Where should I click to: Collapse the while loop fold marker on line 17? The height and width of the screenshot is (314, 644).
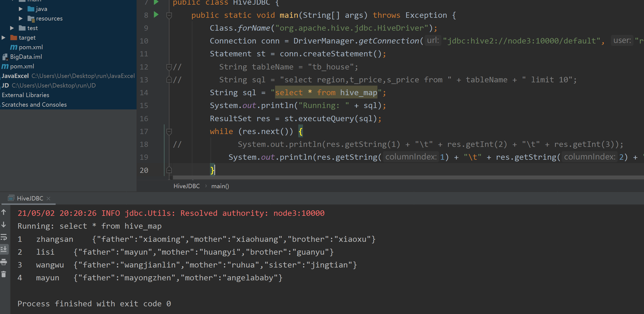(x=169, y=132)
